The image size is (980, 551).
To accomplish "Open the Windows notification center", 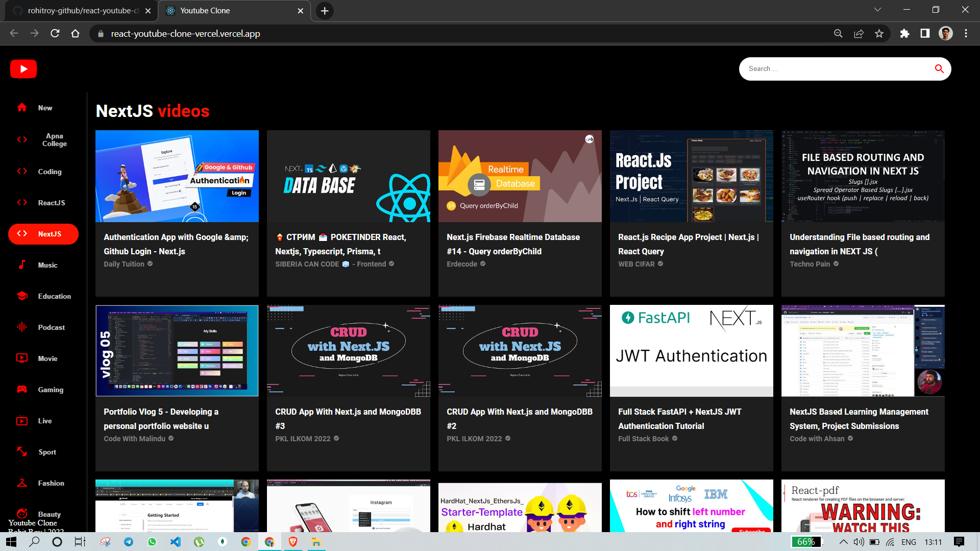I will tap(959, 542).
